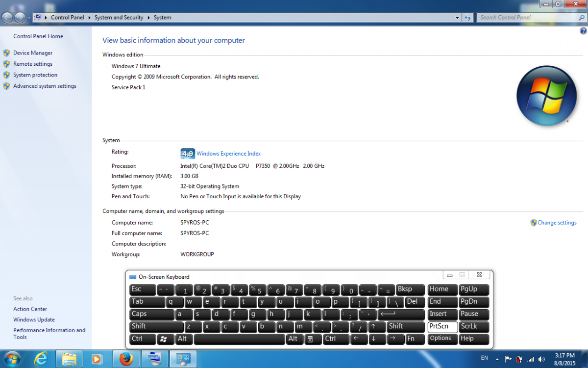Tap the PrtScn key
588x368 pixels.
(x=442, y=326)
